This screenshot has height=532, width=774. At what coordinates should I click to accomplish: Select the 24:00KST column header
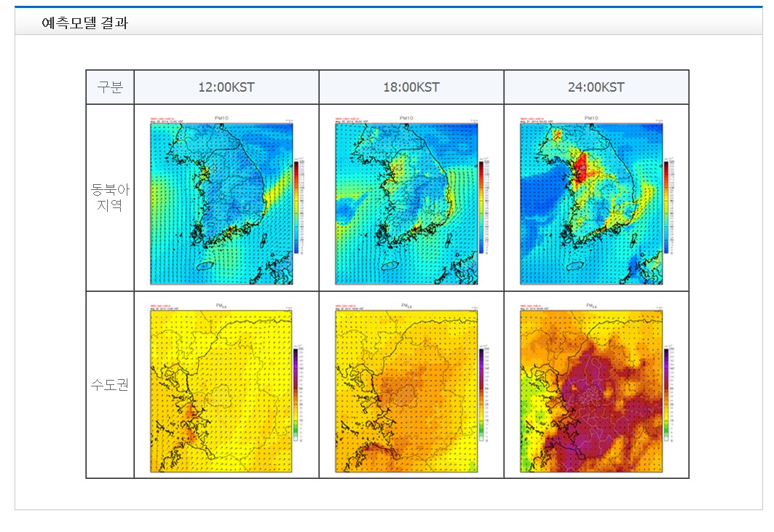pyautogui.click(x=596, y=87)
